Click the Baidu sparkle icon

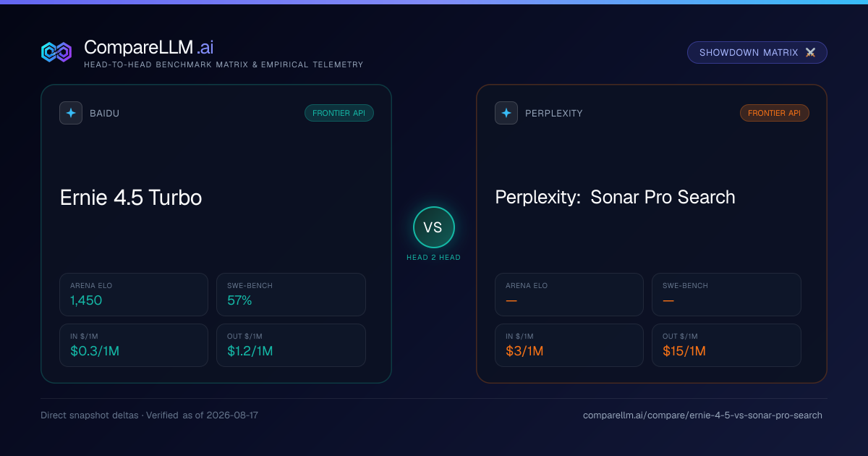pos(71,113)
